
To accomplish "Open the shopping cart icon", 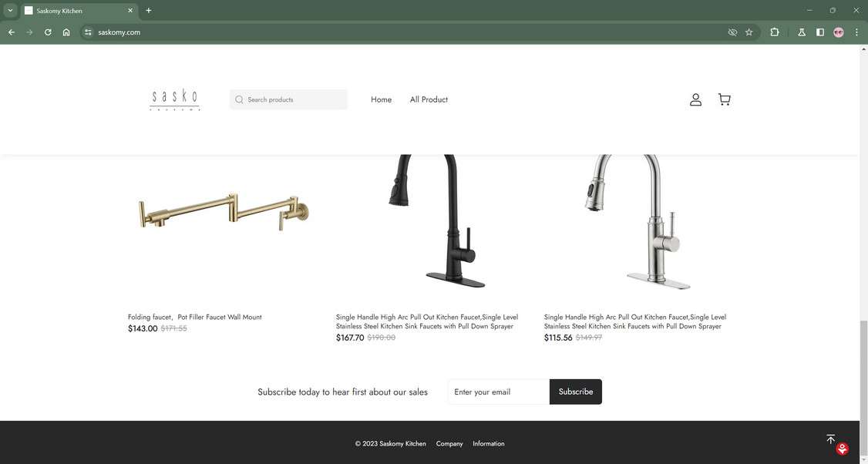I will pyautogui.click(x=724, y=99).
